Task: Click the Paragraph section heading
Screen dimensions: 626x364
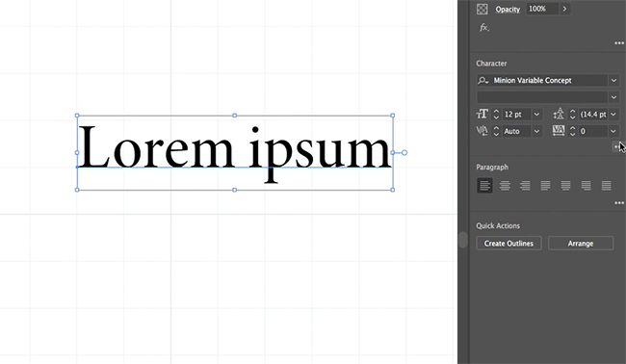Action: tap(492, 168)
